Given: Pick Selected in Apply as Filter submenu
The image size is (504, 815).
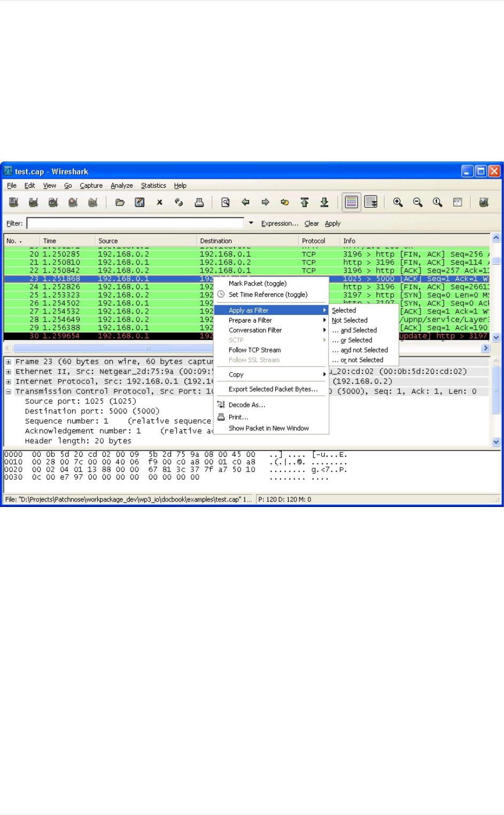Looking at the screenshot, I should (363, 310).
